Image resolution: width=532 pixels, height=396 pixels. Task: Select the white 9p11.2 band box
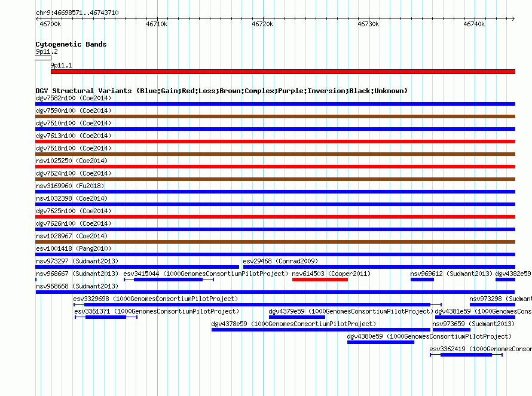[x=43, y=58]
